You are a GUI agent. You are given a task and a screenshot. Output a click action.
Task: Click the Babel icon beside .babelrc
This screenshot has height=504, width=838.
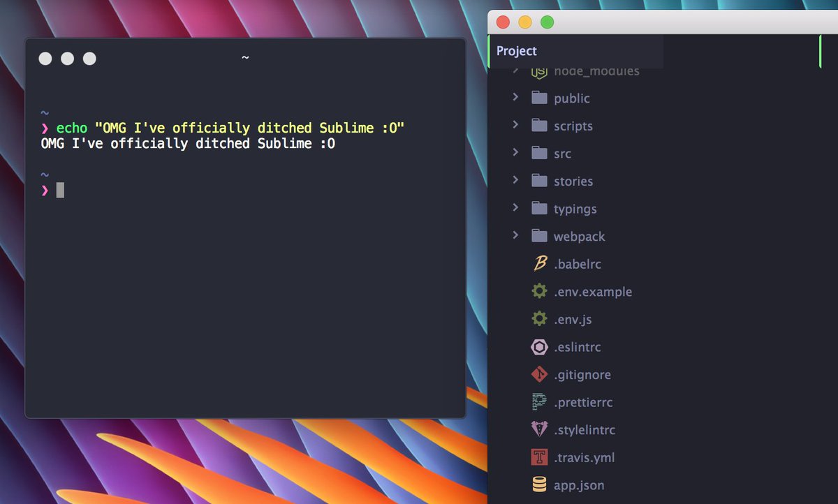[x=539, y=264]
